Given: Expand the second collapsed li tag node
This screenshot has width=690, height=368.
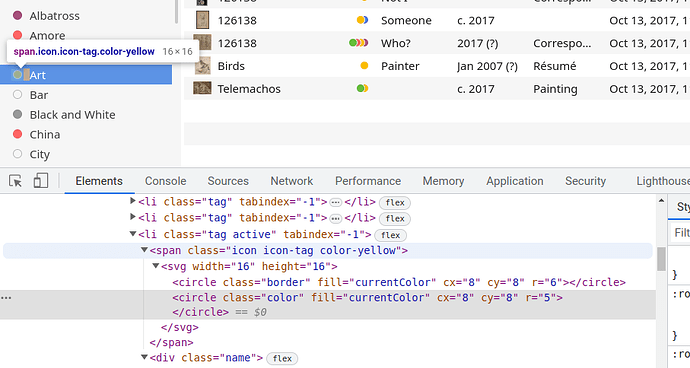Looking at the screenshot, I should [x=132, y=217].
